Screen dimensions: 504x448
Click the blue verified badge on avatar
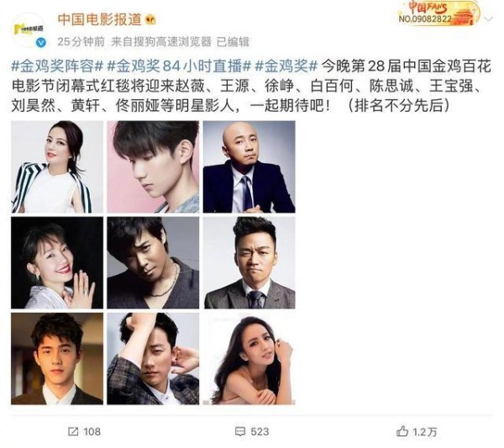pyautogui.click(x=41, y=42)
